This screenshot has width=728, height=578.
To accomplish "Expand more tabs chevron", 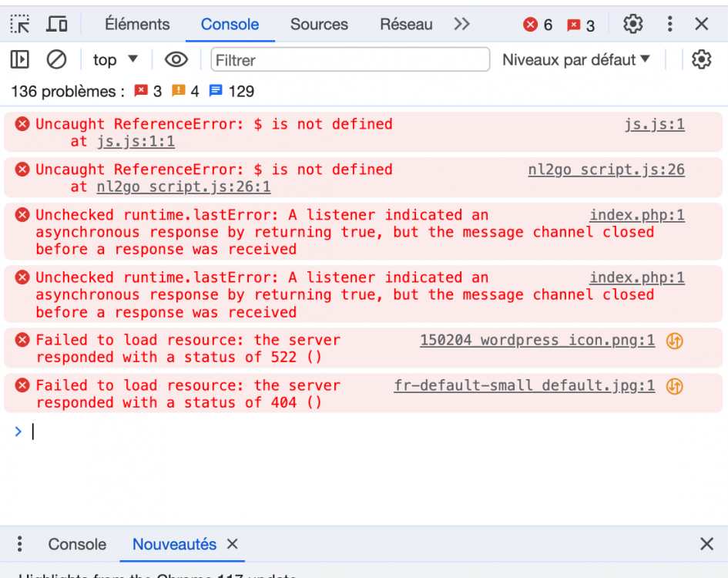I will click(x=462, y=24).
